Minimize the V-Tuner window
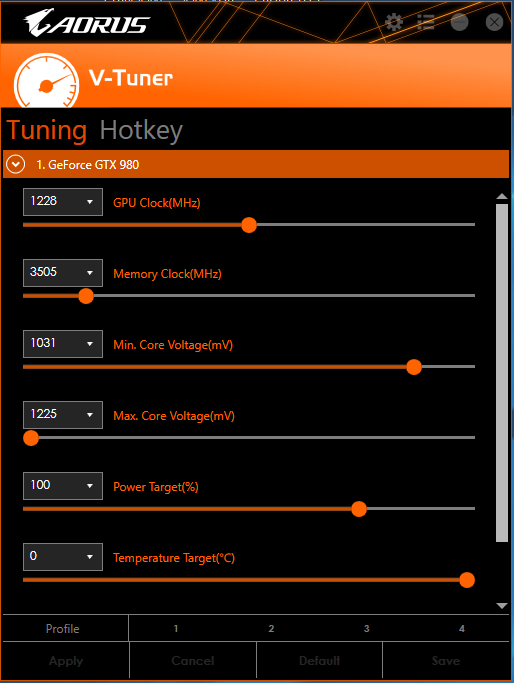514x683 pixels. 460,22
